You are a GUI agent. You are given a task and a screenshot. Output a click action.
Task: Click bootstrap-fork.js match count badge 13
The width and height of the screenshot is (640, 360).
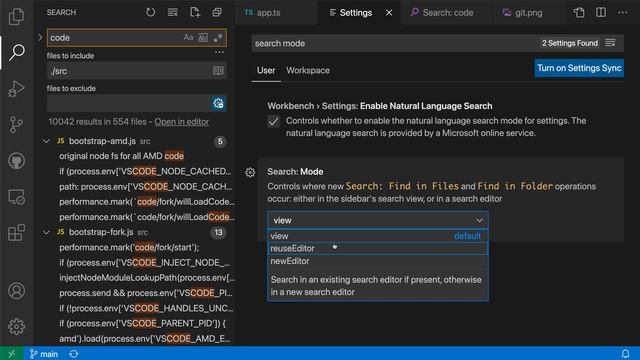tap(218, 232)
